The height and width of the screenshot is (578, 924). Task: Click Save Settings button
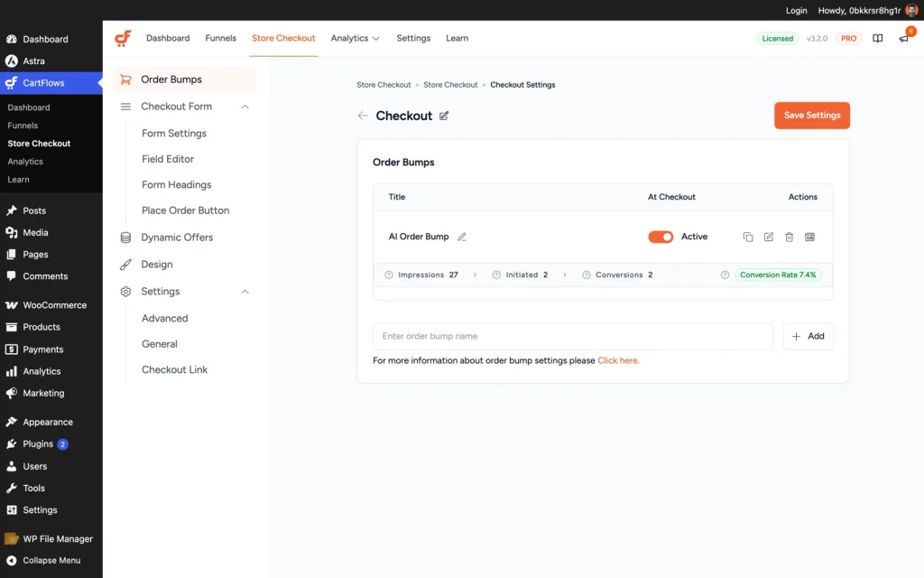pyautogui.click(x=812, y=116)
